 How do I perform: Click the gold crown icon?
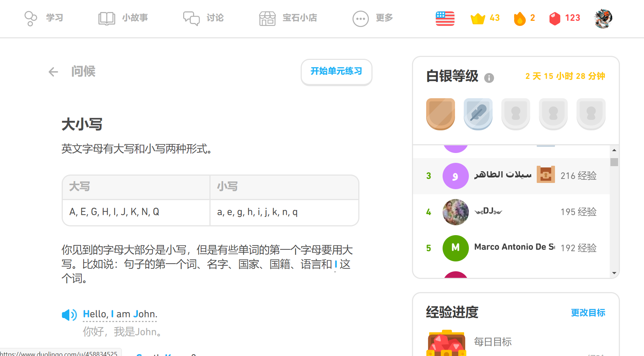tap(478, 18)
